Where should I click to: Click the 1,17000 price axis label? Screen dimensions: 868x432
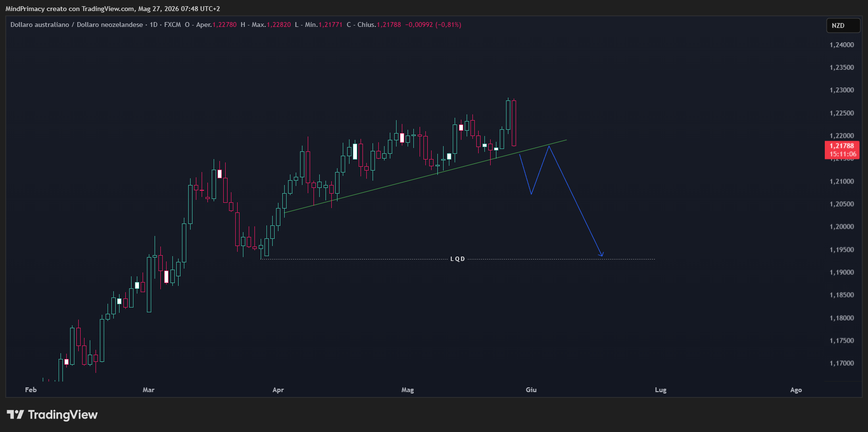coord(842,363)
